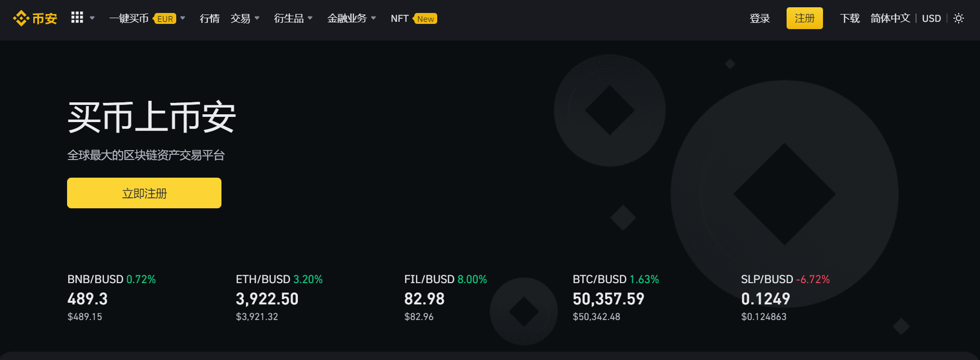The height and width of the screenshot is (360, 980).
Task: Click the 8.00% change for FIL
Action: 472,279
